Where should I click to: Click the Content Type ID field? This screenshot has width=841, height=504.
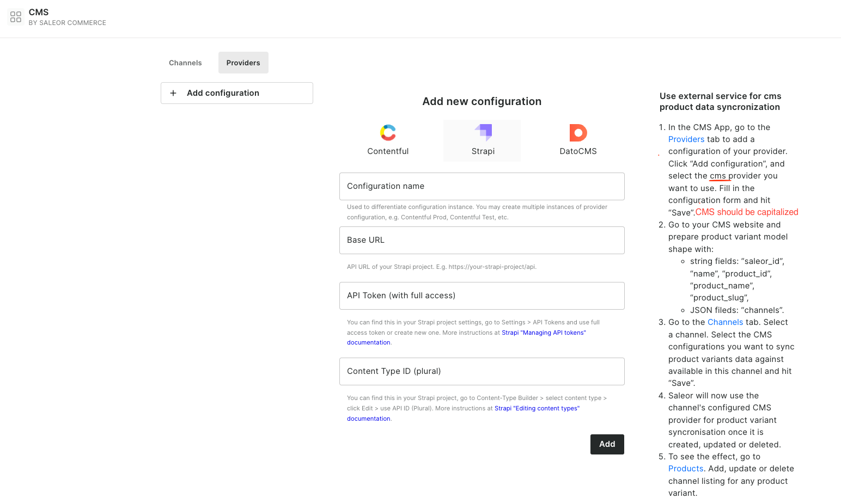[x=482, y=371]
